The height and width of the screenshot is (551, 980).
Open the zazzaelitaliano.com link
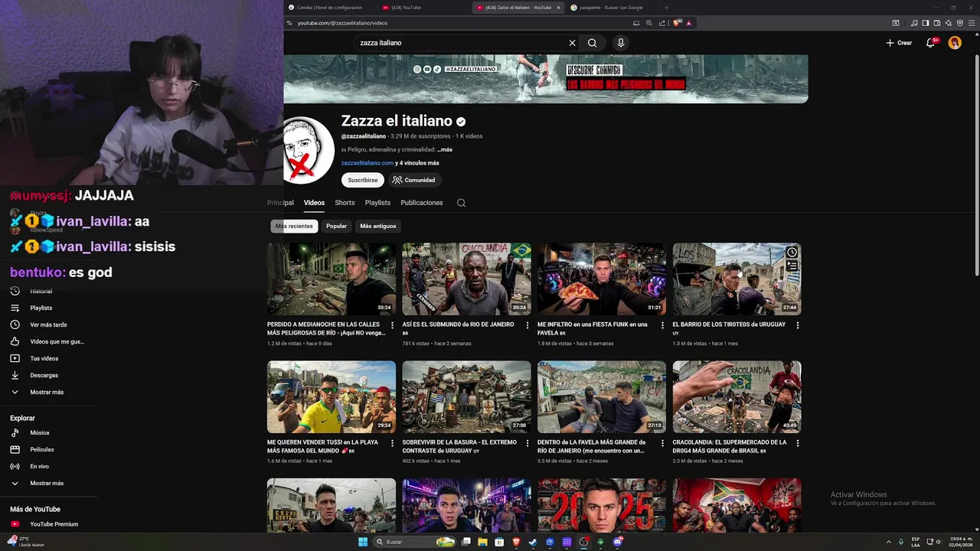[x=367, y=163]
